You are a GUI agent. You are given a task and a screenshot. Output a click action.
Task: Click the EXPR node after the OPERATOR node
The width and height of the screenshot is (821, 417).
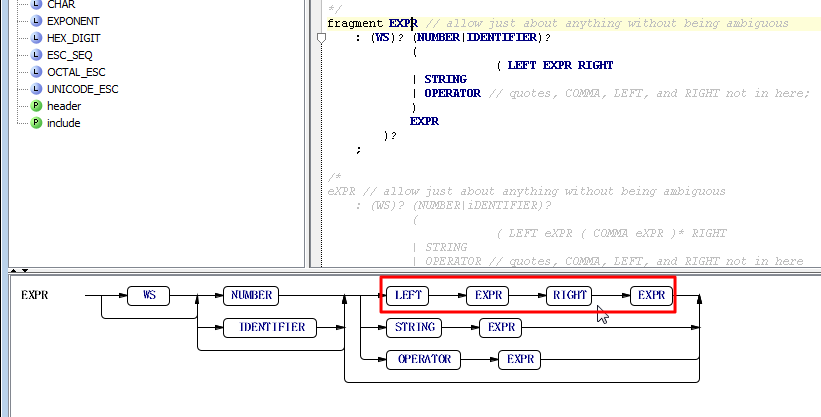pyautogui.click(x=519, y=360)
